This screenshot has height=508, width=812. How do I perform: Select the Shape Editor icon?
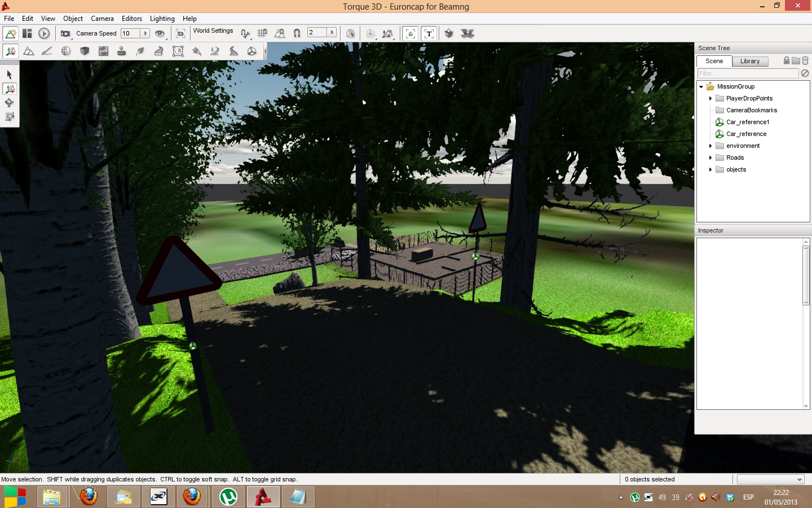(252, 51)
